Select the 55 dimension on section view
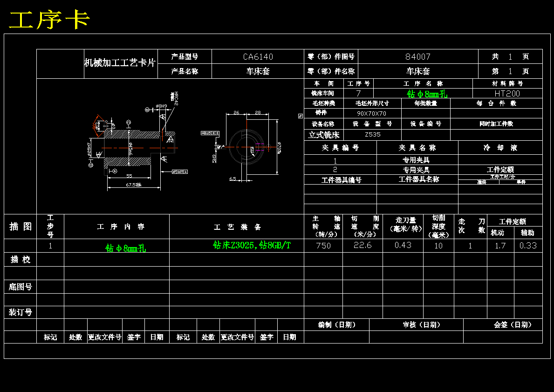This screenshot has height=392, width=554. (130, 176)
